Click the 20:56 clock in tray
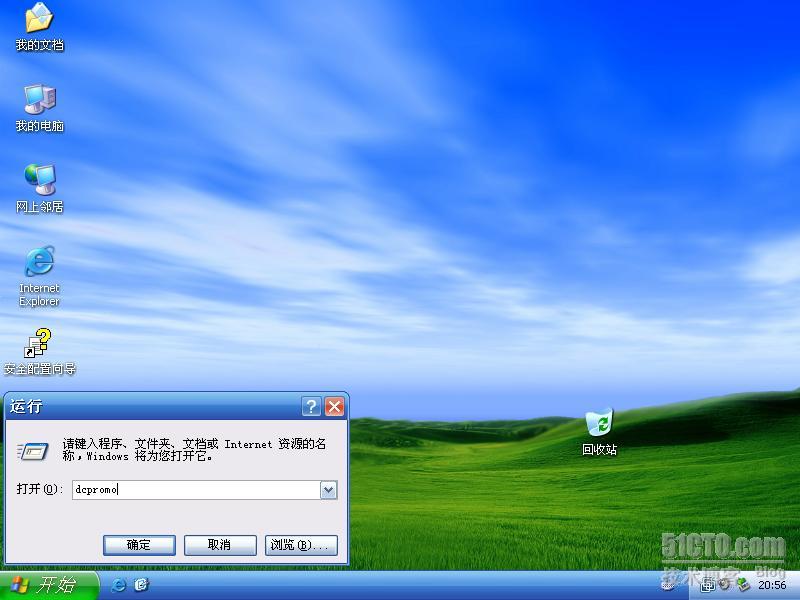 (772, 585)
